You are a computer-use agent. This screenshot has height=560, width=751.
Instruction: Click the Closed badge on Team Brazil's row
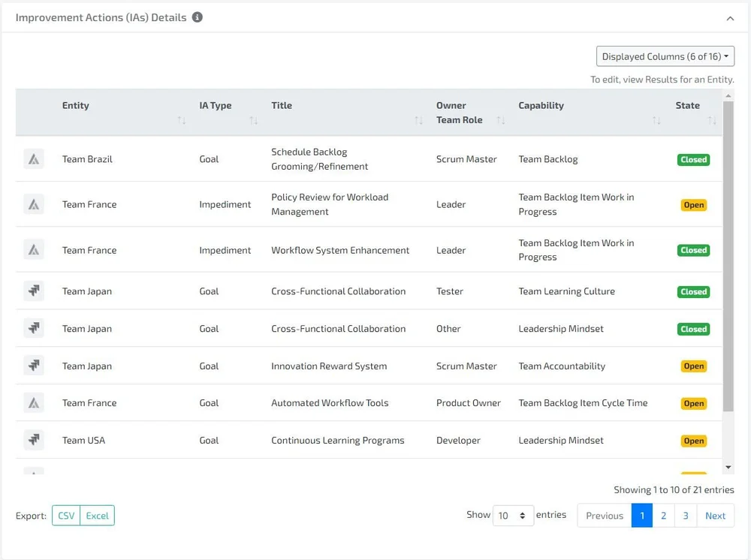(x=693, y=159)
